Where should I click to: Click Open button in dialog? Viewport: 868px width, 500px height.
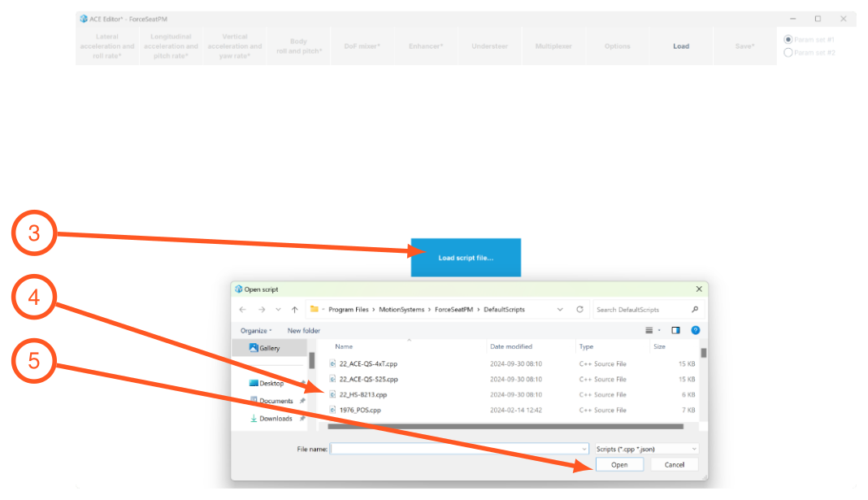[x=619, y=464]
